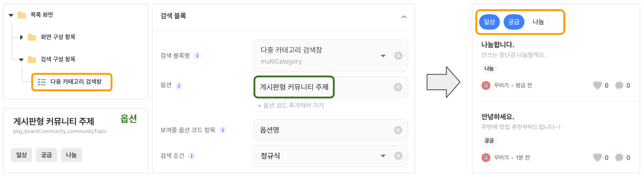This screenshot has height=177, width=644.
Task: Click info icon beside 검색 조건
Action: click(192, 156)
